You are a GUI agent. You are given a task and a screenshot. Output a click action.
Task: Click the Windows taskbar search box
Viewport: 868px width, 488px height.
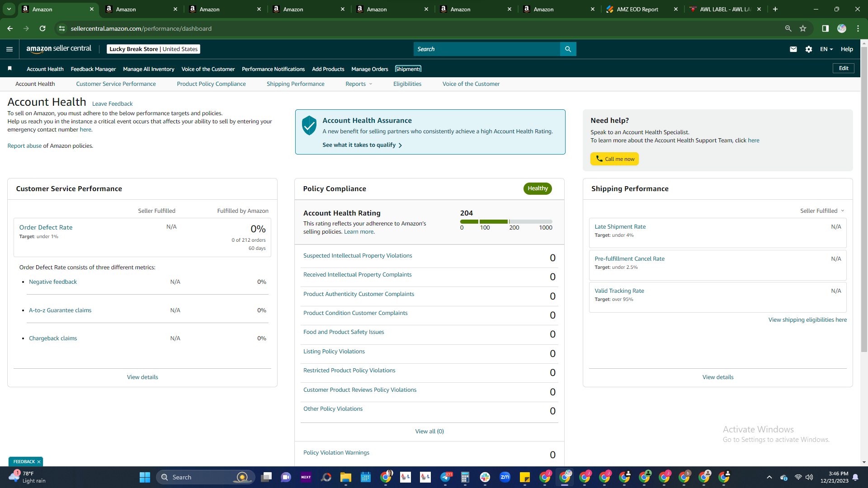pos(206,477)
